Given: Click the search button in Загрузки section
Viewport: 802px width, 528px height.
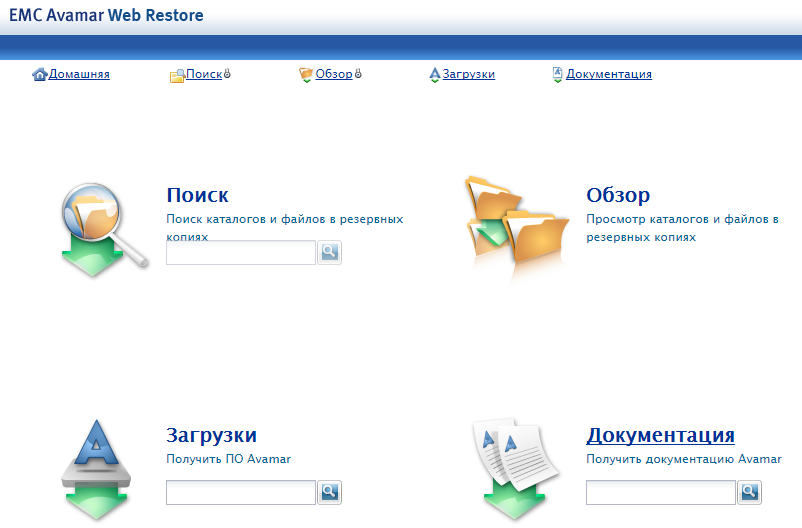Looking at the screenshot, I should 329,492.
